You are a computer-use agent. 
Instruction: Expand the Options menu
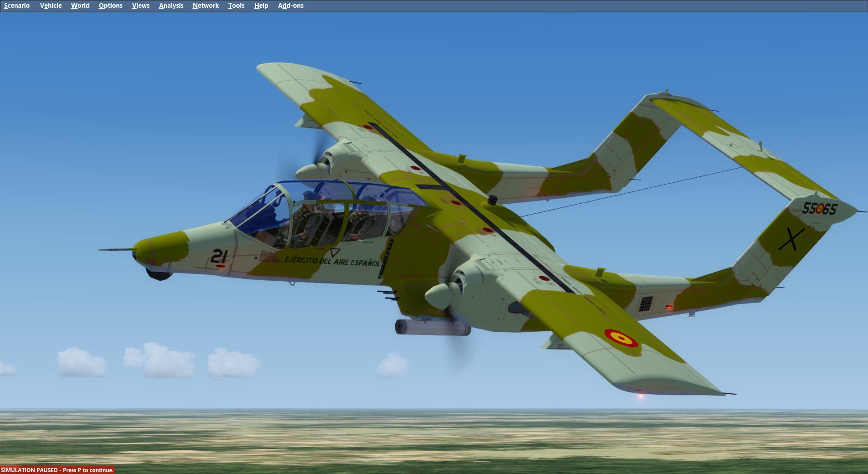pos(110,5)
